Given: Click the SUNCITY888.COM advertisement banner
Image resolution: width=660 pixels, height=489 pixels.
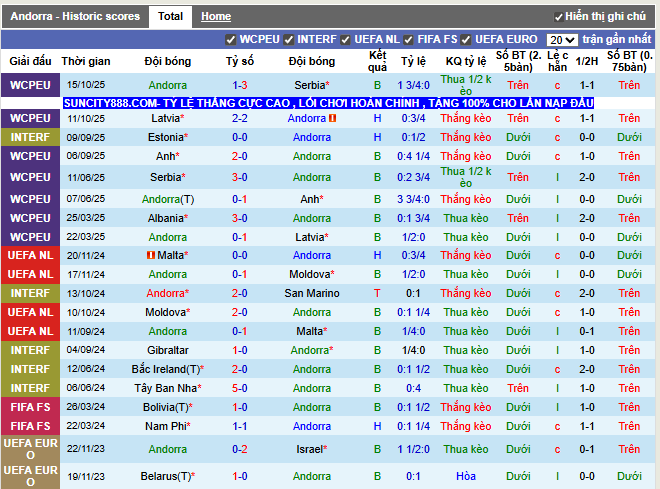Looking at the screenshot, I should click(328, 103).
